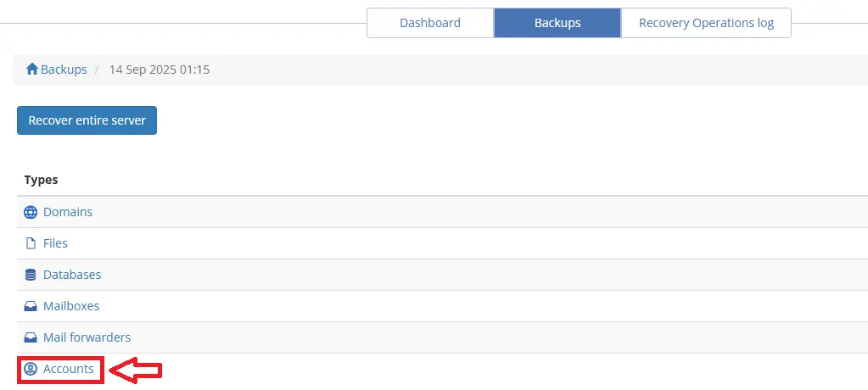Select the Backups tab
This screenshot has width=868, height=390.
[x=557, y=23]
